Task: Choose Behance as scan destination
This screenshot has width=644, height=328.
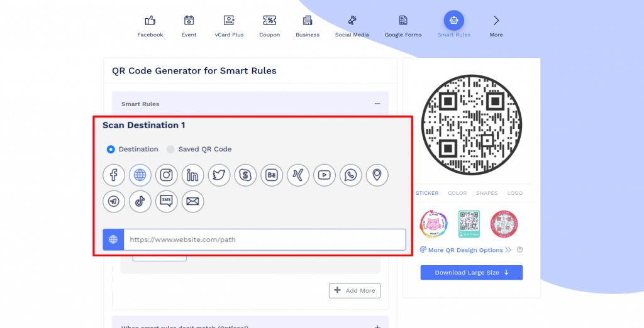Action: tap(272, 175)
